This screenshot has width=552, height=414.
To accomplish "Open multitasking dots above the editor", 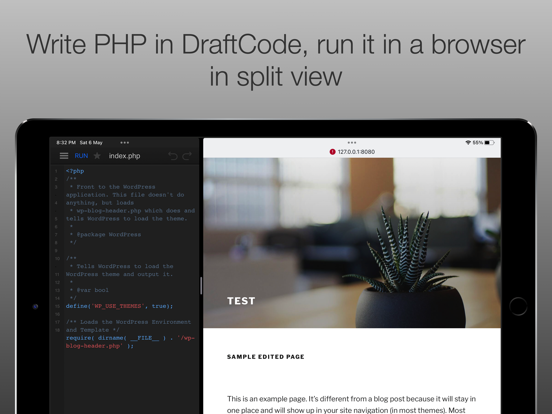I will 125,143.
